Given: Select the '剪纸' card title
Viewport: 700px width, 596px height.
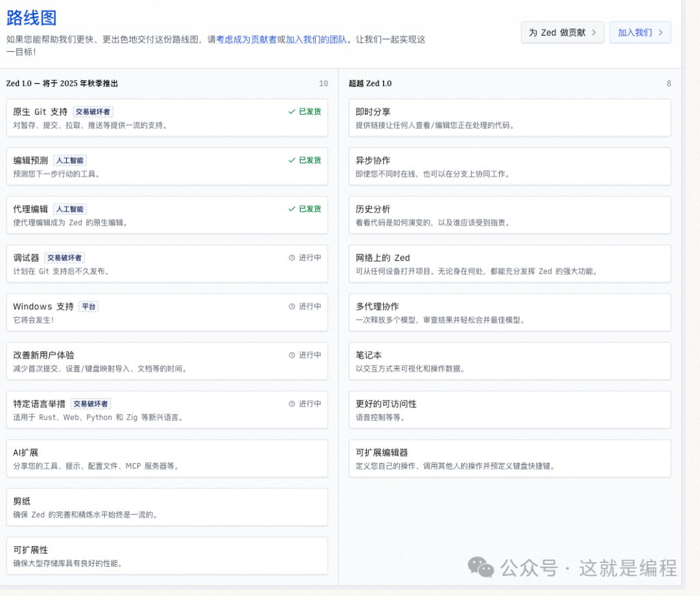Looking at the screenshot, I should pos(21,501).
